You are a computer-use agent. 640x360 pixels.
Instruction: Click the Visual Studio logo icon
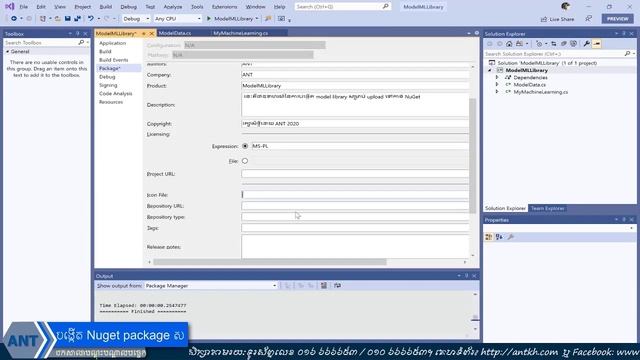9,7
